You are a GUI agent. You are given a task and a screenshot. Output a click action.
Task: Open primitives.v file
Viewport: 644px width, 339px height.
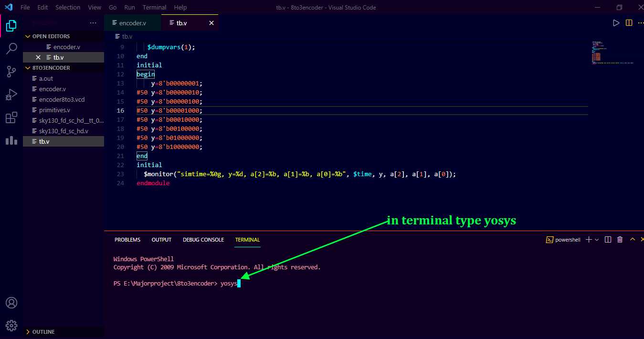pyautogui.click(x=63, y=110)
